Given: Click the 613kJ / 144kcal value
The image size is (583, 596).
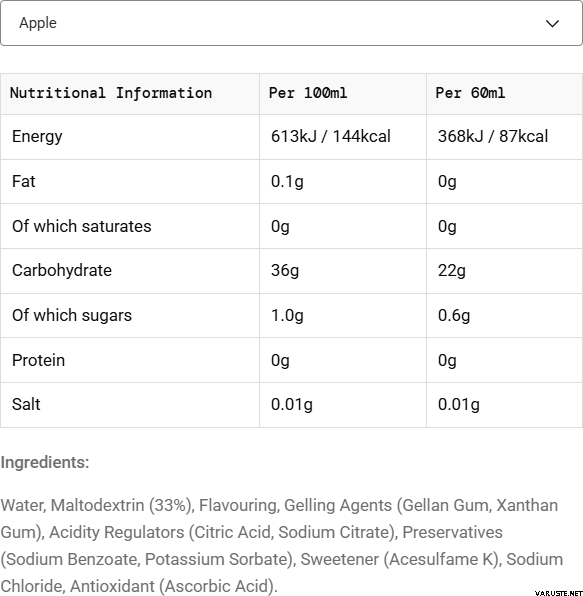Looking at the screenshot, I should coord(330,136).
